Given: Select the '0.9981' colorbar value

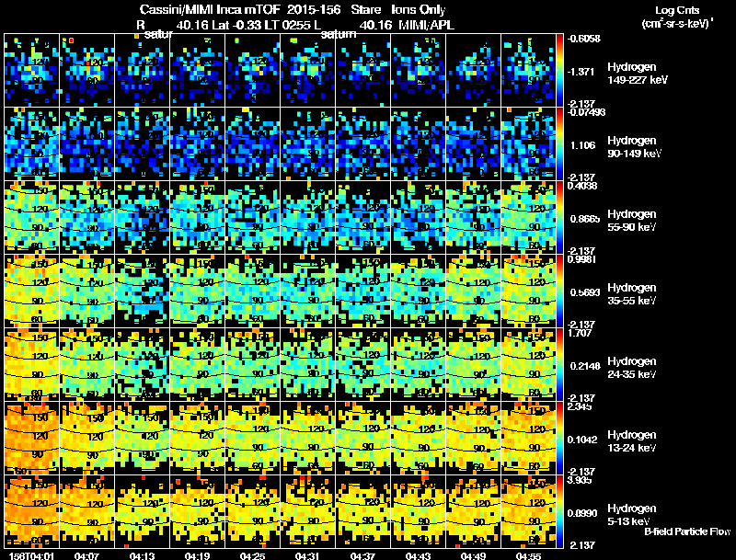Looking at the screenshot, I should point(581,259).
